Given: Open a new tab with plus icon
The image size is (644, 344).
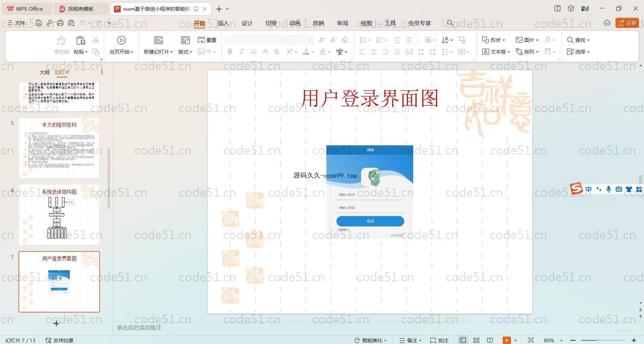Looking at the screenshot, I should 219,9.
